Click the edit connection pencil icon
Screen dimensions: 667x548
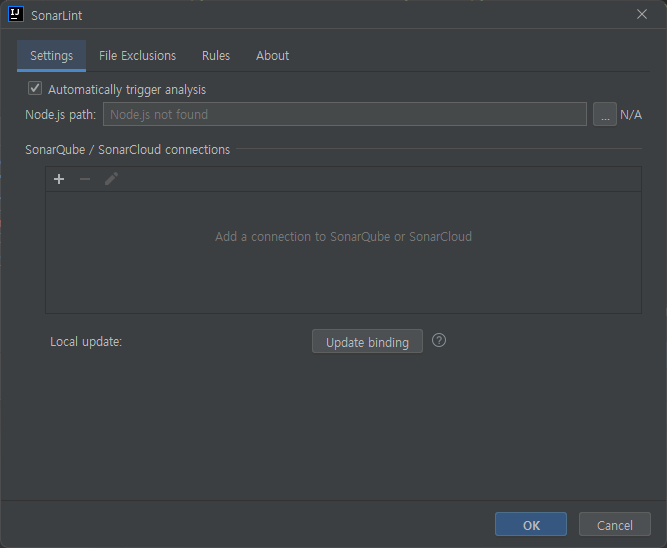click(111, 179)
